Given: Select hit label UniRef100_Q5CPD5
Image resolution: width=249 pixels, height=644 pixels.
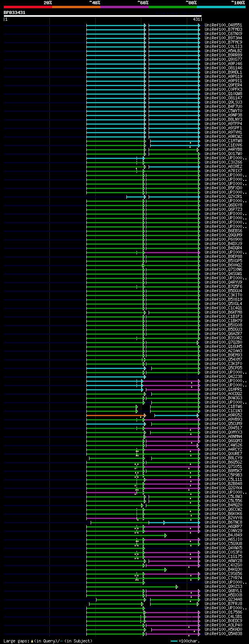Looking at the screenshot, I should tap(223, 368).
